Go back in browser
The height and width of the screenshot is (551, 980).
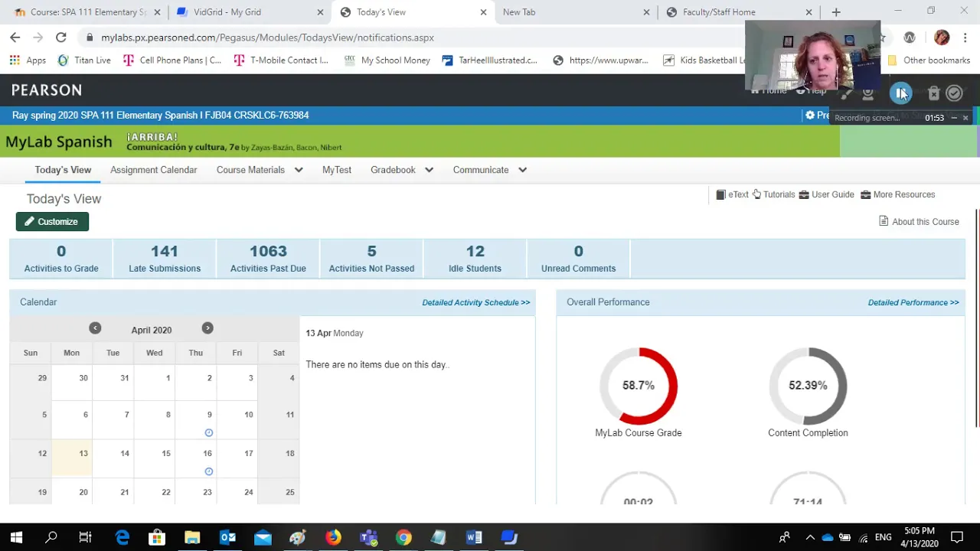(x=15, y=37)
